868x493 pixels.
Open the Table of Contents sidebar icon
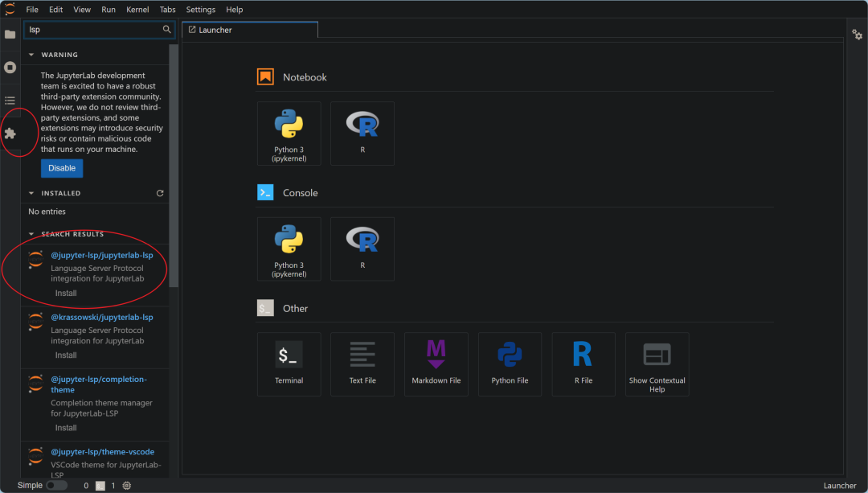(10, 101)
